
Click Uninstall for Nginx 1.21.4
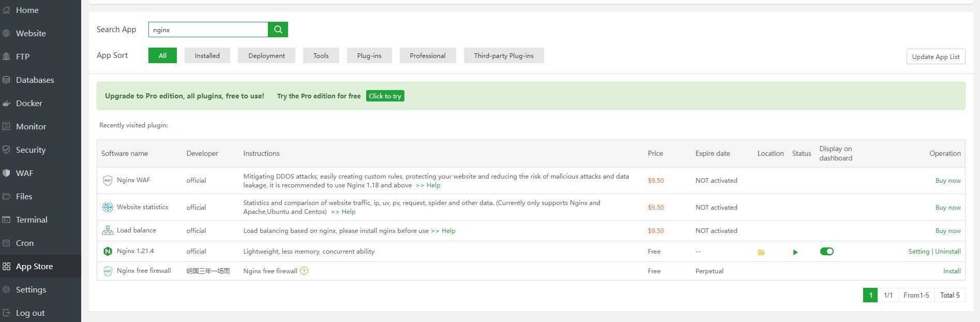click(x=948, y=252)
